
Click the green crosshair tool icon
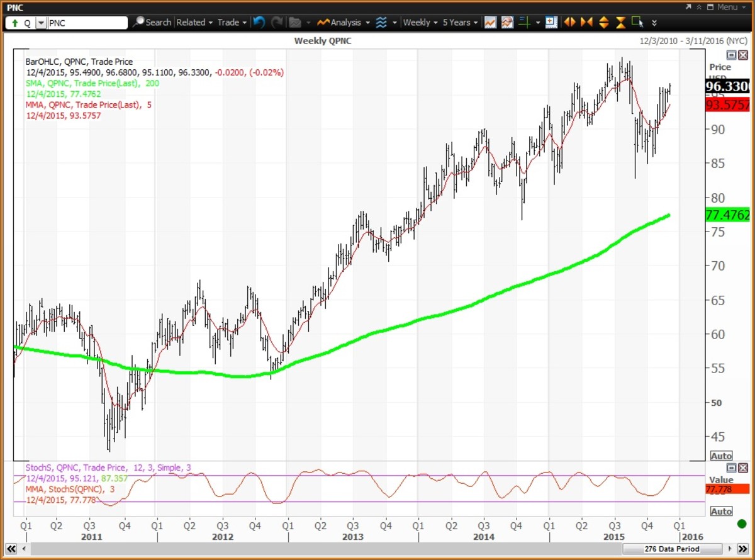click(524, 22)
